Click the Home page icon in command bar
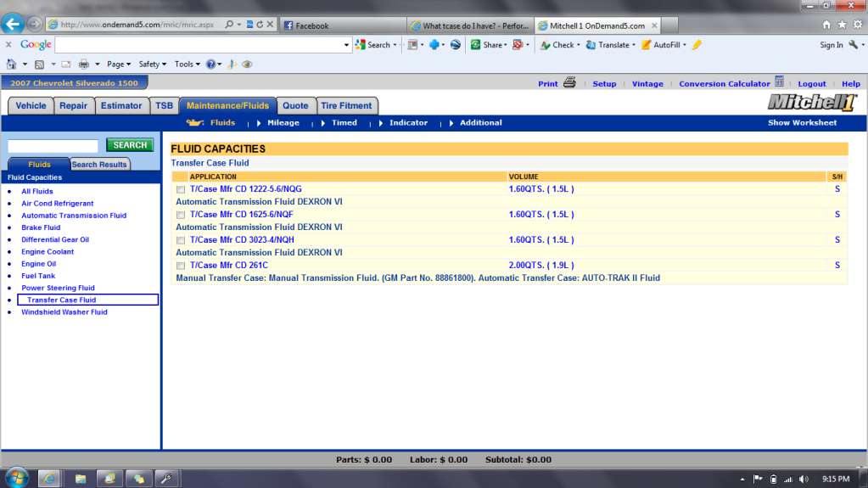The image size is (868, 488). 12,65
